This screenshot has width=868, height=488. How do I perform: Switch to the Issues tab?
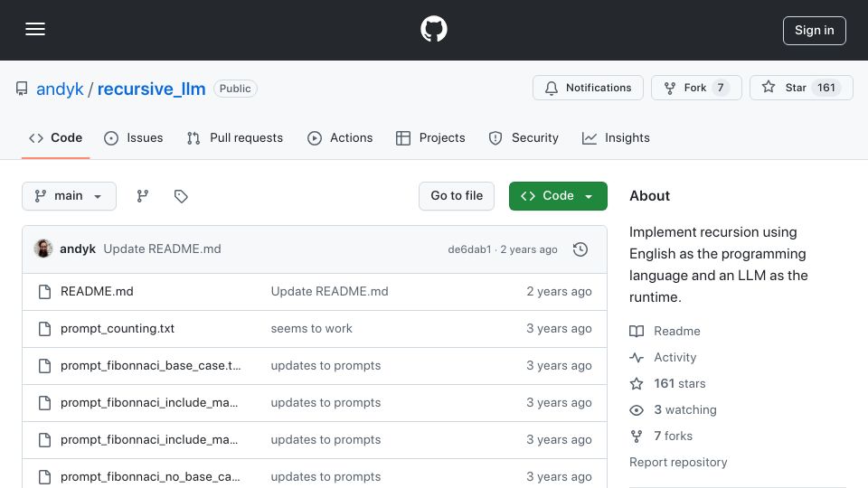tap(134, 137)
